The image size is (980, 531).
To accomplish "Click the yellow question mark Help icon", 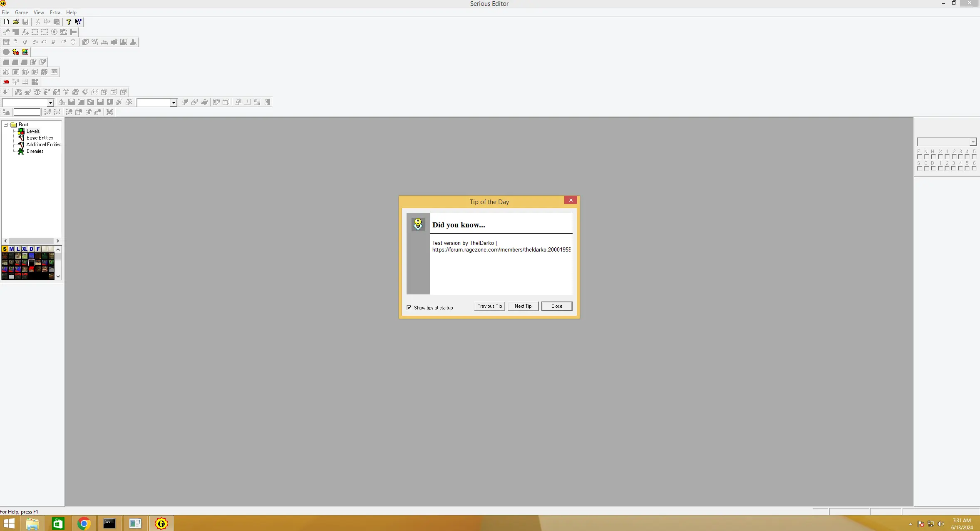I will pos(69,22).
